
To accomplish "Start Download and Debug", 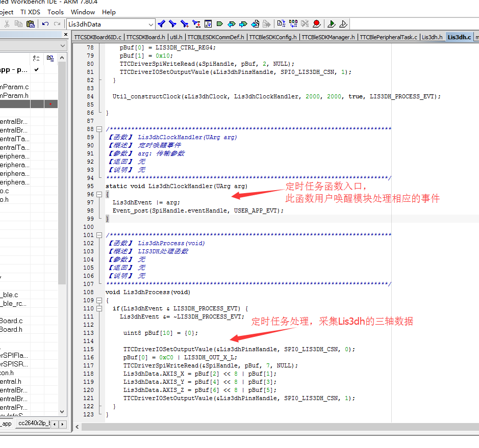I will tap(332, 24).
